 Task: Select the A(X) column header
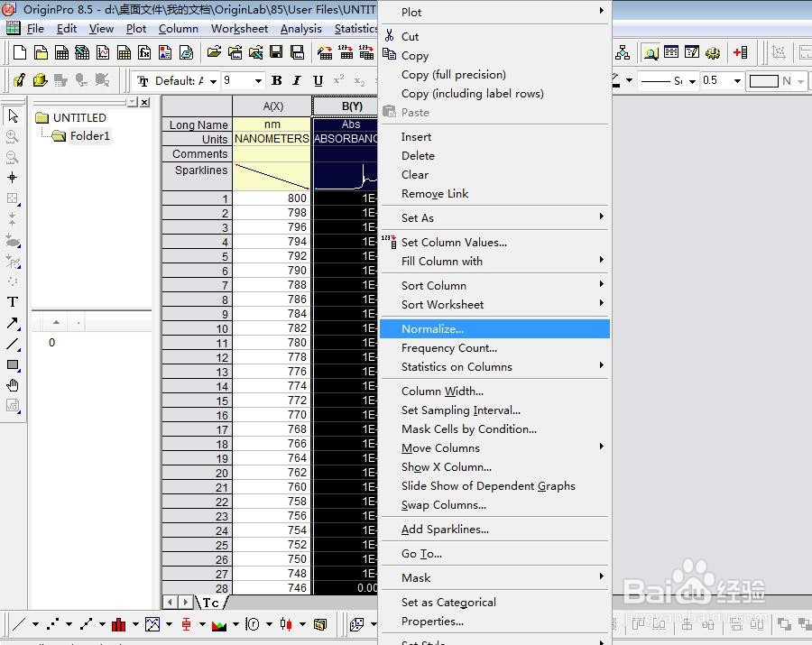tap(272, 106)
